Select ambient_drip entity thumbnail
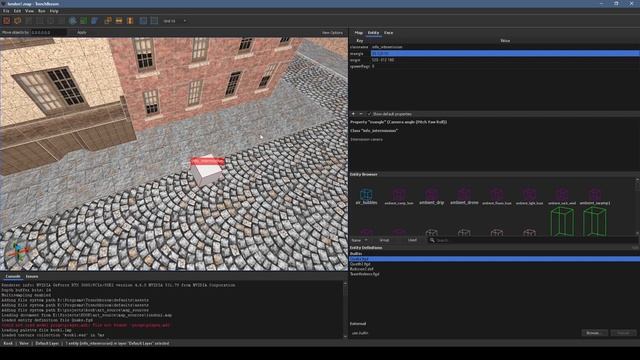 (x=431, y=196)
